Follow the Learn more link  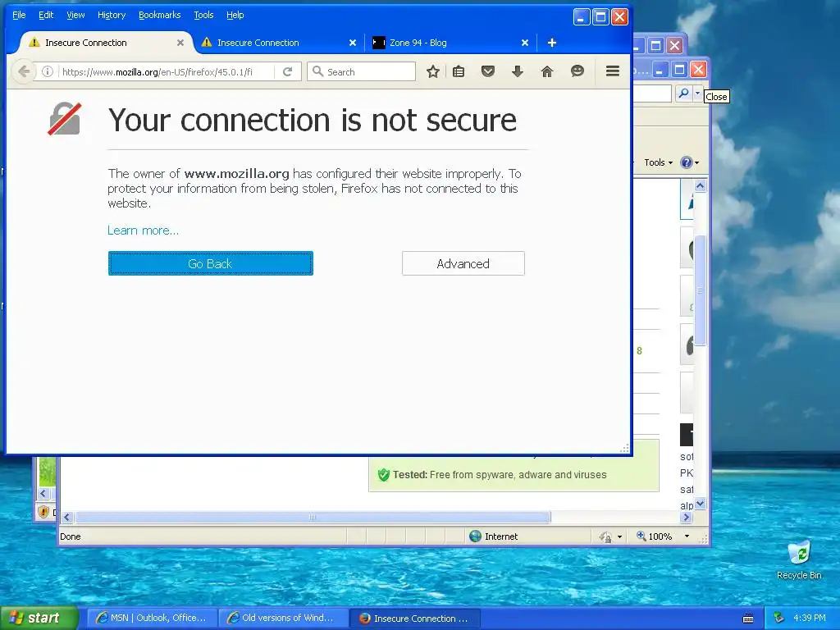tap(143, 231)
